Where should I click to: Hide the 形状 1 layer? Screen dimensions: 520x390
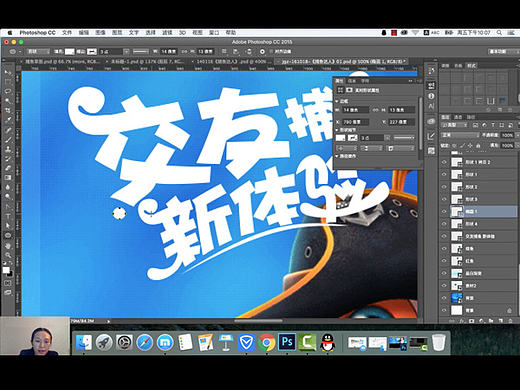(x=444, y=174)
